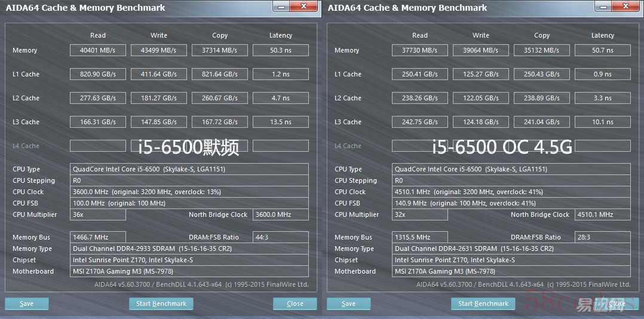Click Memory Bus 1315.5 MHz field
Screen dimensions: 644x319
[x=420, y=237]
